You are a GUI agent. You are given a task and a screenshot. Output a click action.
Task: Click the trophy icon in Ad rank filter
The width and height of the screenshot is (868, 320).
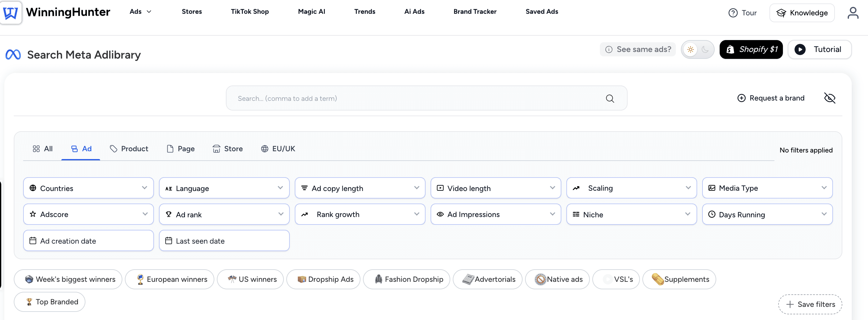tap(168, 214)
